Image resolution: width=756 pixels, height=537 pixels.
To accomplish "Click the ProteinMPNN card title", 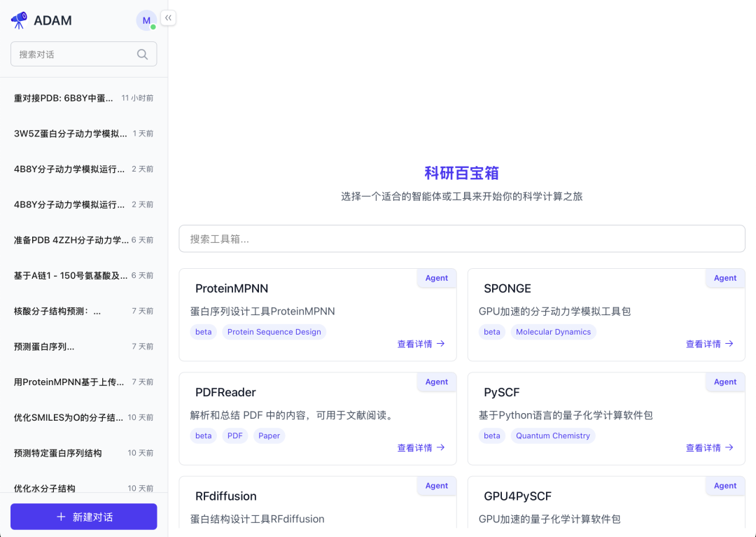I will tap(232, 288).
